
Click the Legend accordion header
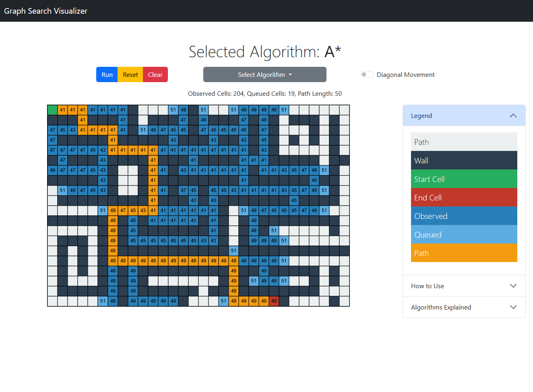421,116
